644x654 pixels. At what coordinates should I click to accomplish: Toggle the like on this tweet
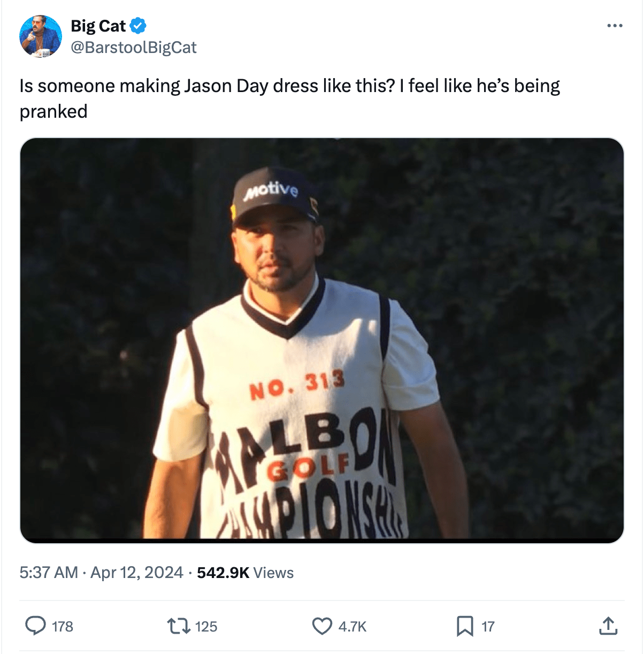coord(321,625)
